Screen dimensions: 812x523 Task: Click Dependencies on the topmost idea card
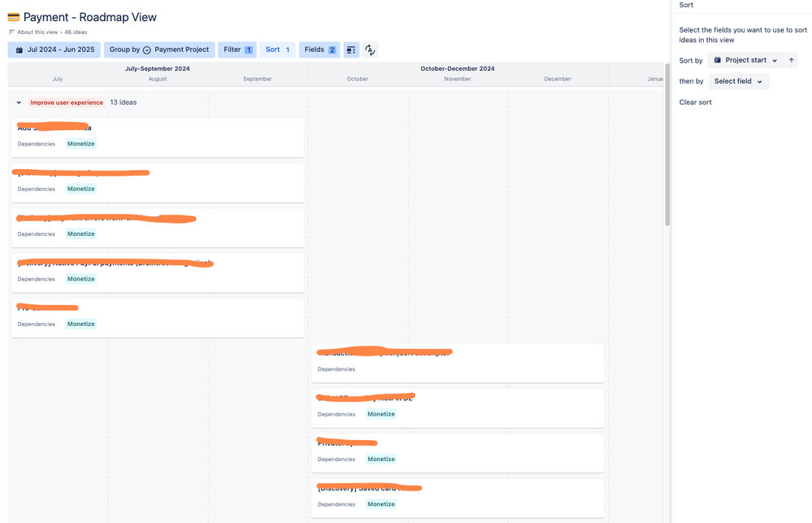click(36, 143)
